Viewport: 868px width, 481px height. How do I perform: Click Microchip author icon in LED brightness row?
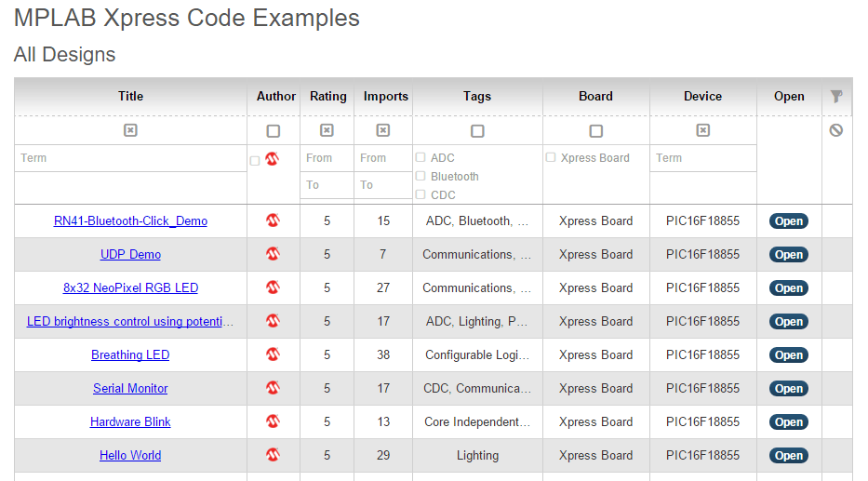(273, 321)
